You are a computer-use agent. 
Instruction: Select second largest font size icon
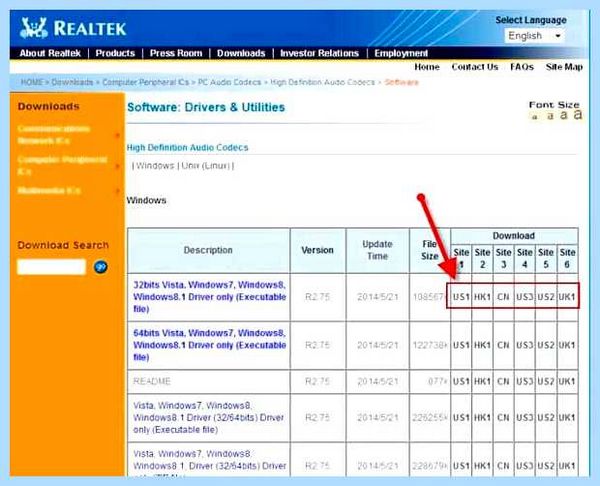click(x=564, y=115)
